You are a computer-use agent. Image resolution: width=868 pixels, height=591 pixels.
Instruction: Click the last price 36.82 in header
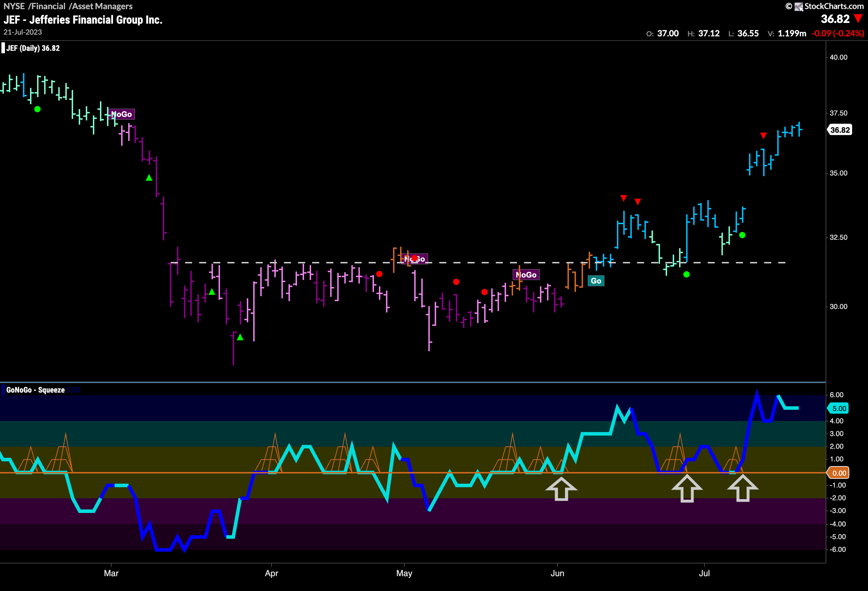click(835, 19)
